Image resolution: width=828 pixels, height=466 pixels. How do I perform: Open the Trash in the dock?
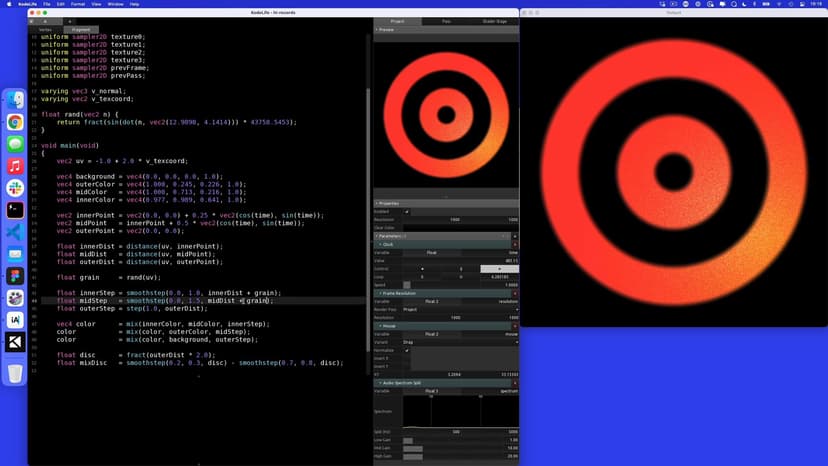pos(15,373)
